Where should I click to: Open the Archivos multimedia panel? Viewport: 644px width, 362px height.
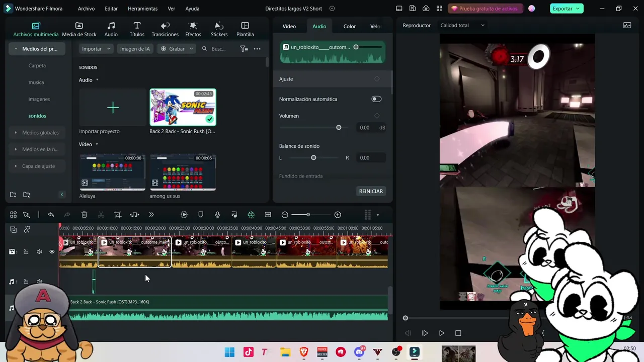click(x=36, y=30)
